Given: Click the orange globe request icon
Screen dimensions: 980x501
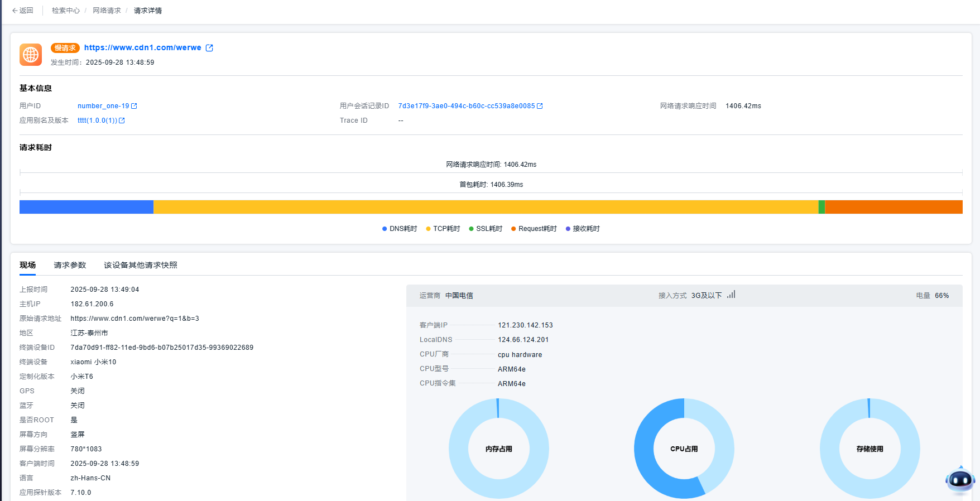Looking at the screenshot, I should point(31,55).
